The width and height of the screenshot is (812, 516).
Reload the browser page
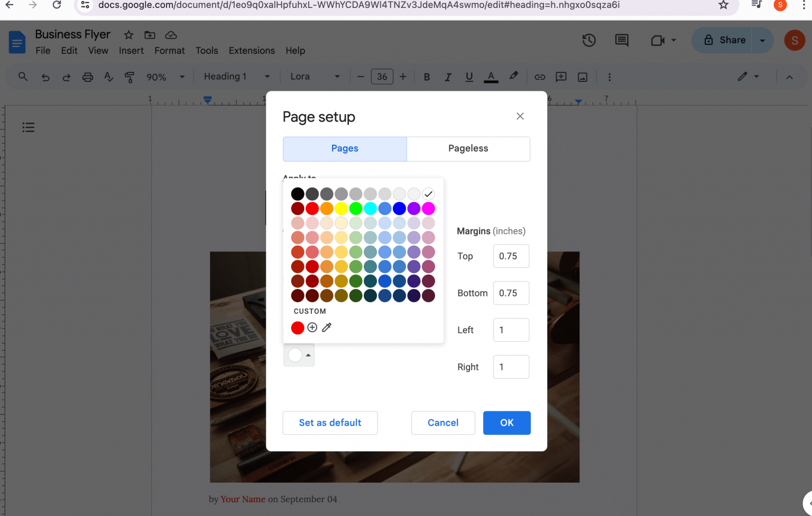pyautogui.click(x=57, y=5)
